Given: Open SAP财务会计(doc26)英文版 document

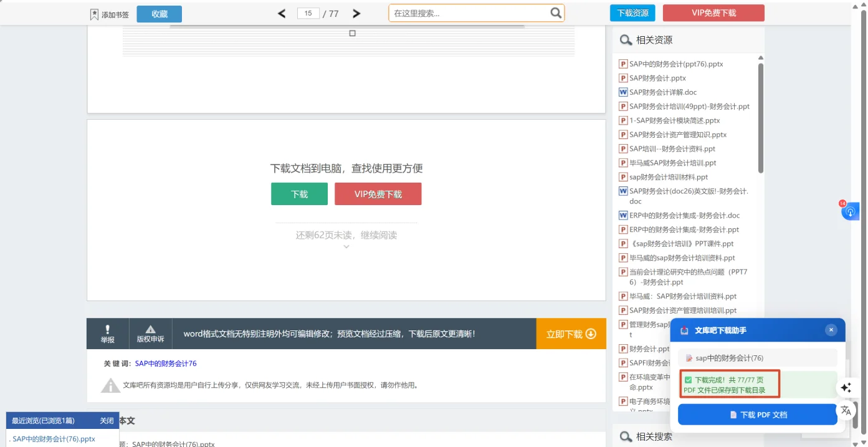Looking at the screenshot, I should click(689, 196).
